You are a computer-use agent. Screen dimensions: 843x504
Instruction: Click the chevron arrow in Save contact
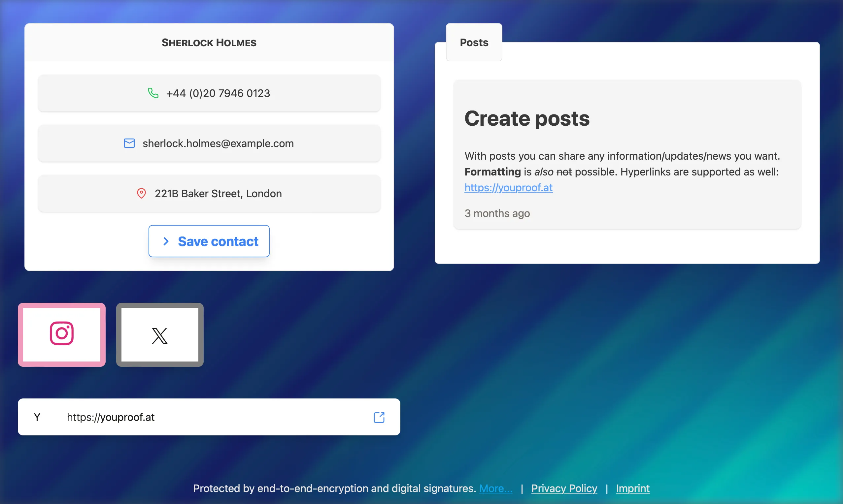166,241
